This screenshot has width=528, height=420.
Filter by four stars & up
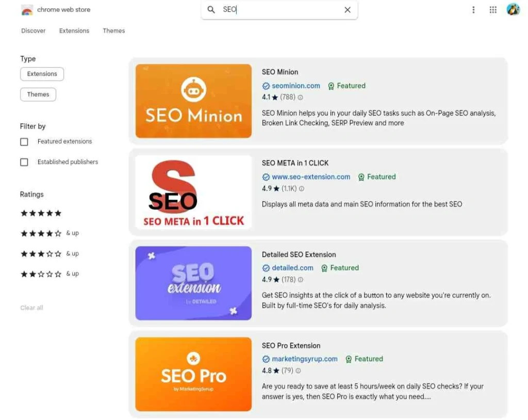click(x=49, y=233)
